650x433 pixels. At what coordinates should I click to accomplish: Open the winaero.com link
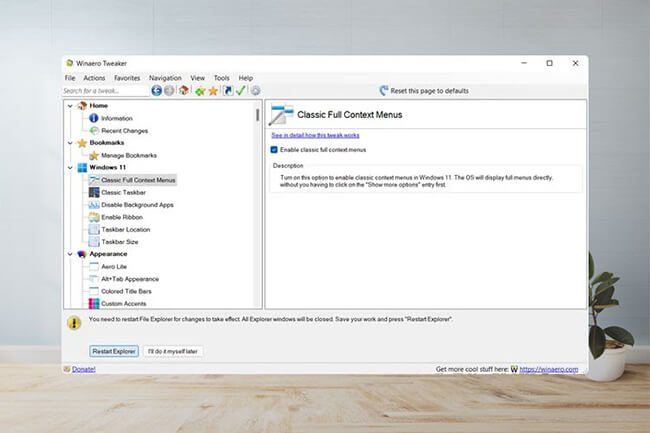click(548, 369)
